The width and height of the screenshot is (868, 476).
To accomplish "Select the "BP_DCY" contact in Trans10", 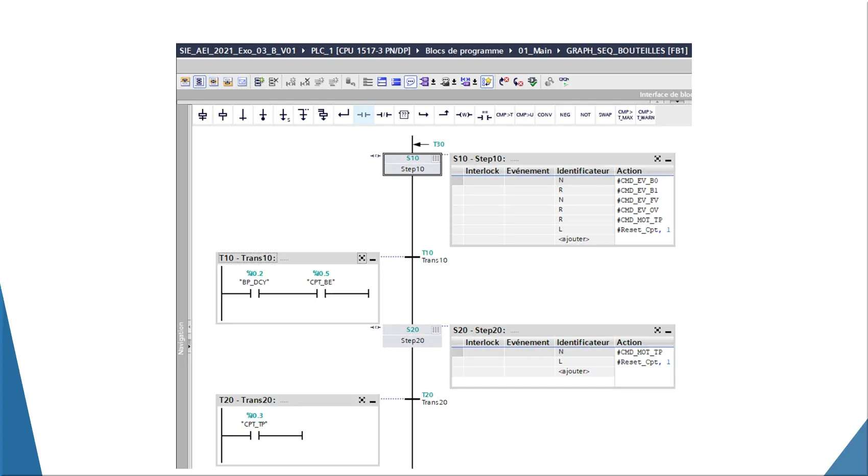I will (255, 293).
